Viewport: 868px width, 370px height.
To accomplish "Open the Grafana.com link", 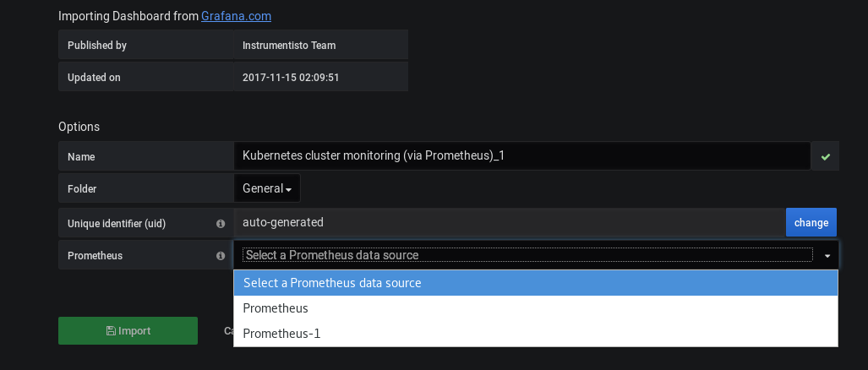I will click(x=236, y=16).
